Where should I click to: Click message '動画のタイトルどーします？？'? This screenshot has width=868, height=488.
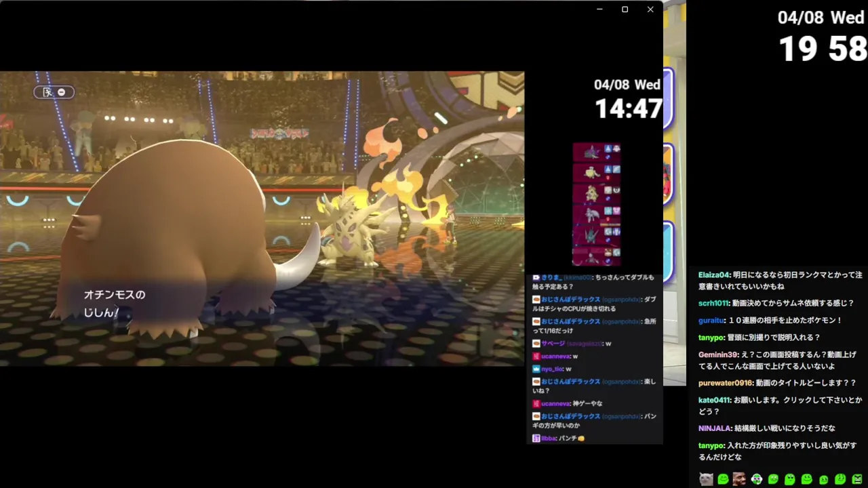(x=806, y=383)
